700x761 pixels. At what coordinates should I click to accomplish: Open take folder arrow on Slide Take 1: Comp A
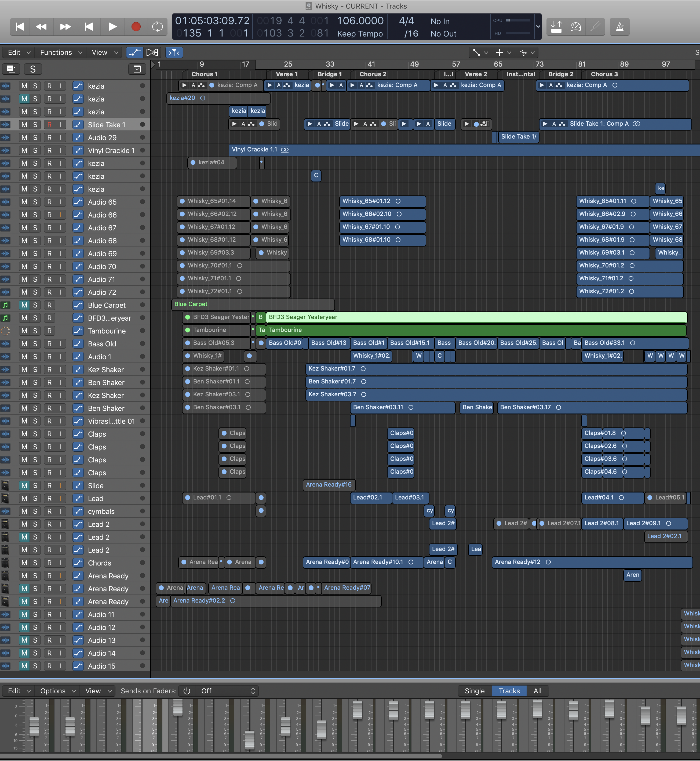click(x=545, y=124)
